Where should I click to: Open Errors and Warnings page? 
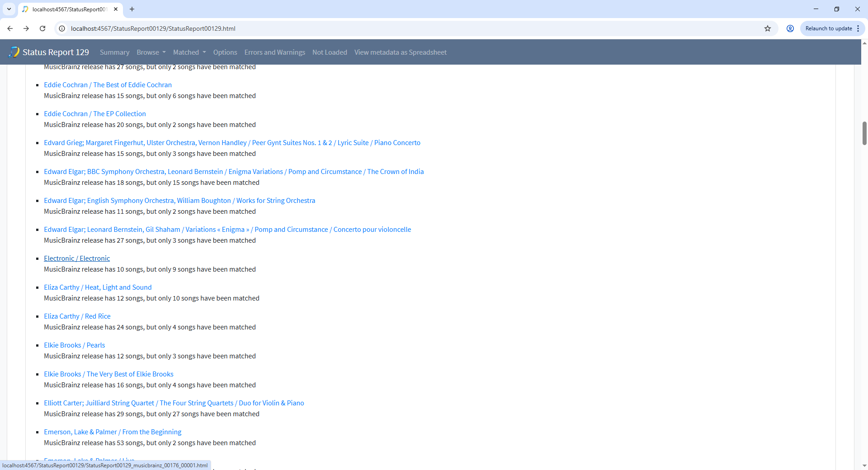coord(275,52)
